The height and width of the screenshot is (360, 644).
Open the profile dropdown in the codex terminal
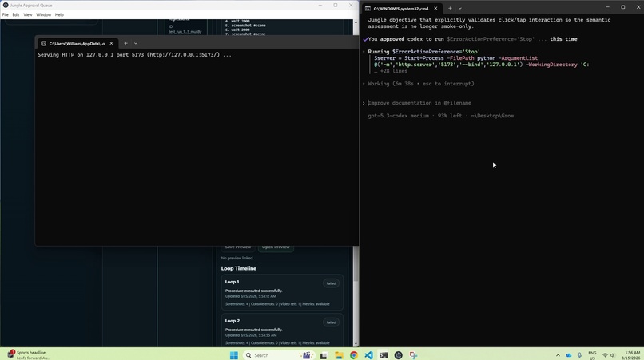click(x=460, y=9)
